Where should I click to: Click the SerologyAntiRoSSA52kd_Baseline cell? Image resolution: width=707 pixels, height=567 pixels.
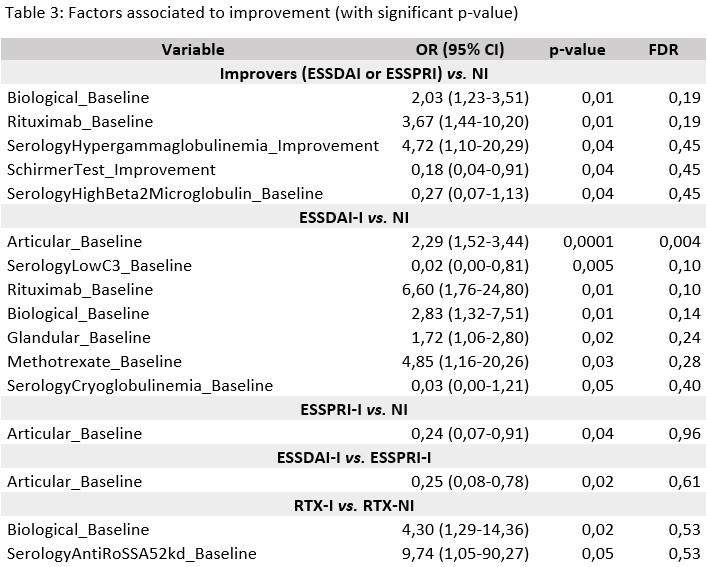[x=132, y=553]
